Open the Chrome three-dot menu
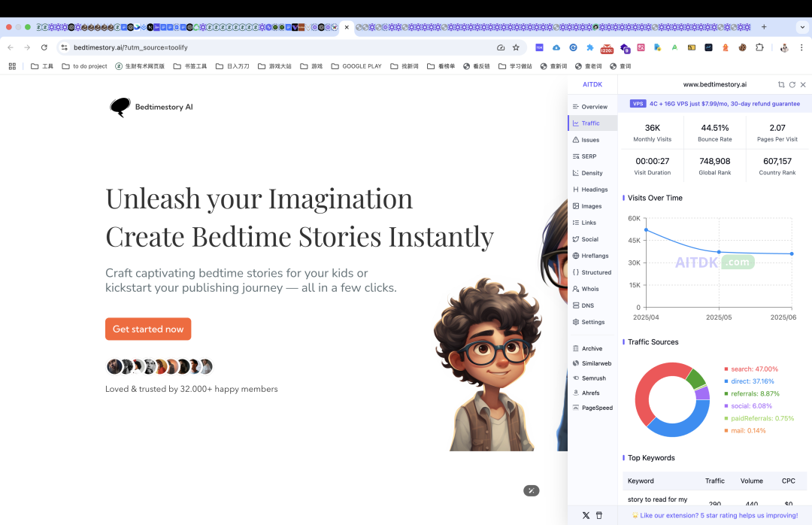 (801, 47)
